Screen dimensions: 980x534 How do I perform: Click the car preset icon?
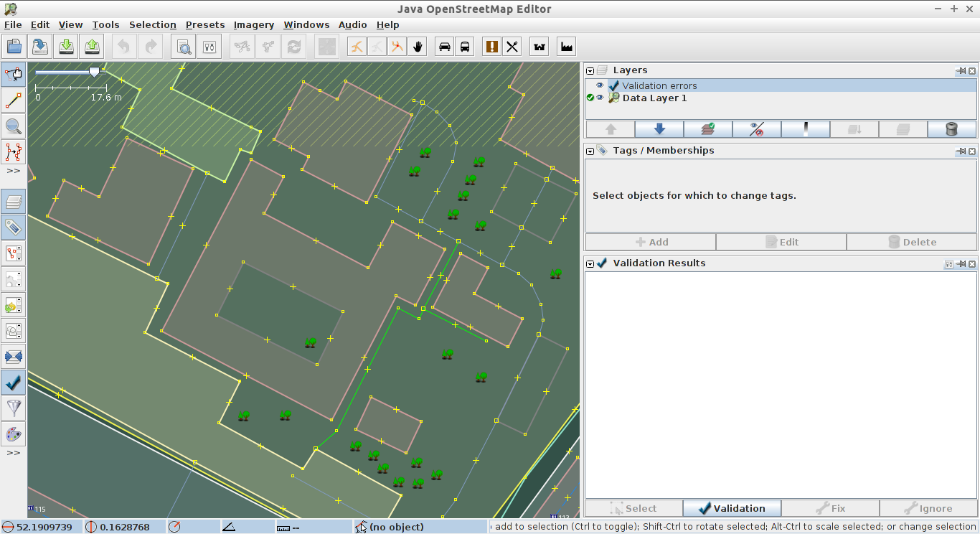(x=445, y=47)
